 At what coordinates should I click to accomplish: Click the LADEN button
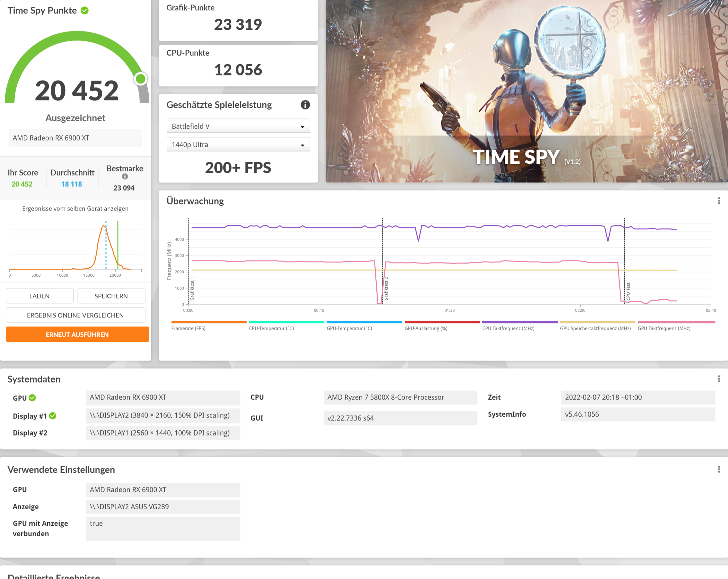click(39, 296)
